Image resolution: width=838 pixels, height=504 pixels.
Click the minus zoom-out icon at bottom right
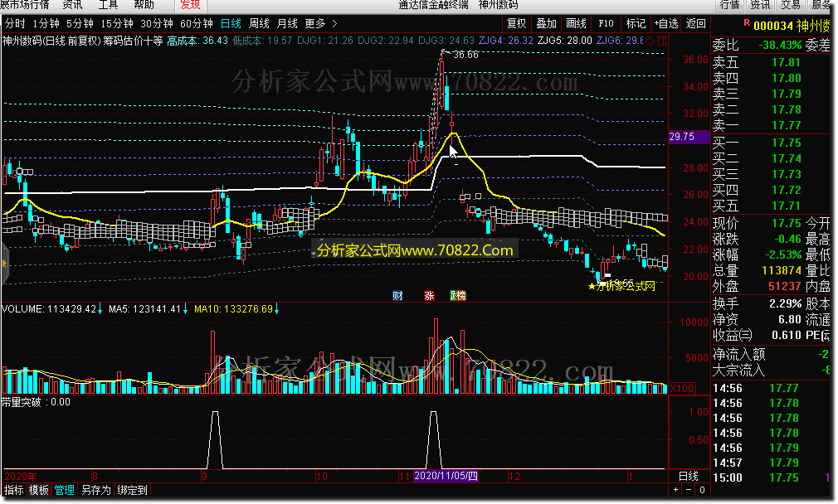point(689,490)
